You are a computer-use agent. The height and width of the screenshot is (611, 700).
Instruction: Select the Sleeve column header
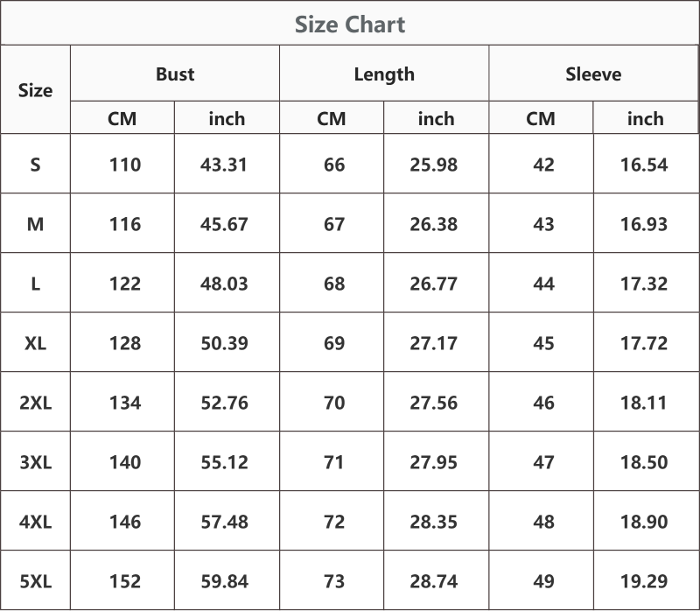pos(593,74)
